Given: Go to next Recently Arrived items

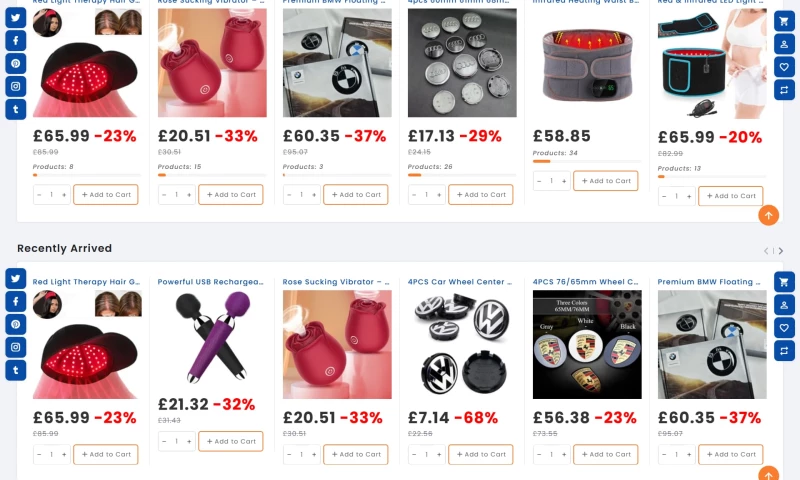Looking at the screenshot, I should (x=781, y=250).
